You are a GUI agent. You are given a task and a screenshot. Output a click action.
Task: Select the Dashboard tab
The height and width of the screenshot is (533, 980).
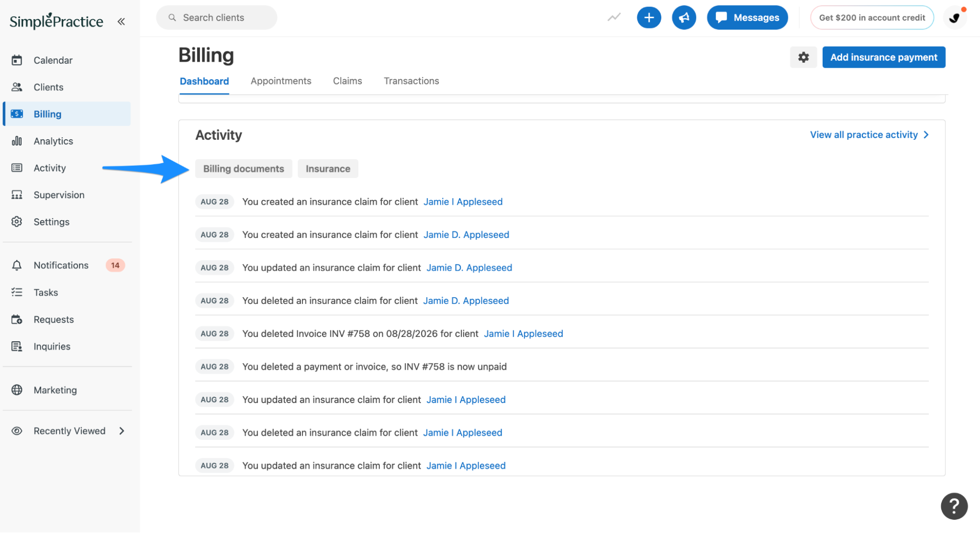click(x=204, y=81)
